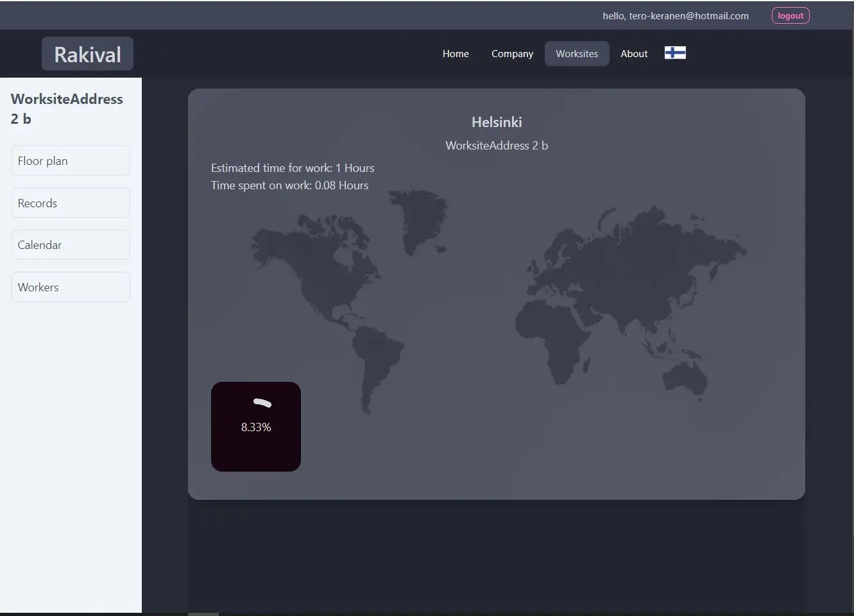
Task: Log out using the logout button
Action: click(790, 15)
